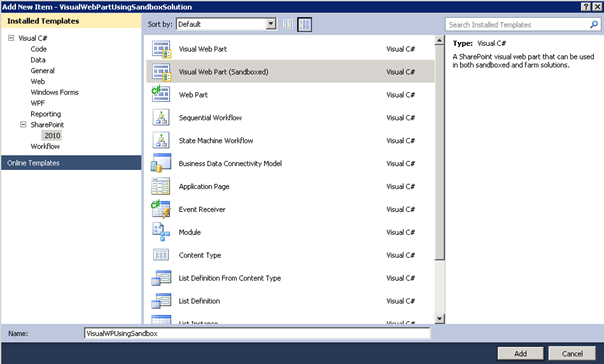Viewport: 604px width, 364px height.
Task: Click the List Definition icon
Action: coord(161,301)
